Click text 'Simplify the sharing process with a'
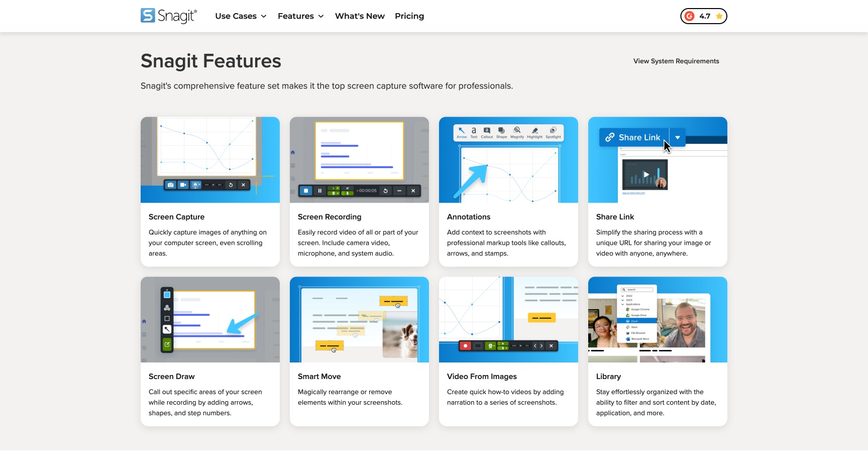 click(x=649, y=232)
